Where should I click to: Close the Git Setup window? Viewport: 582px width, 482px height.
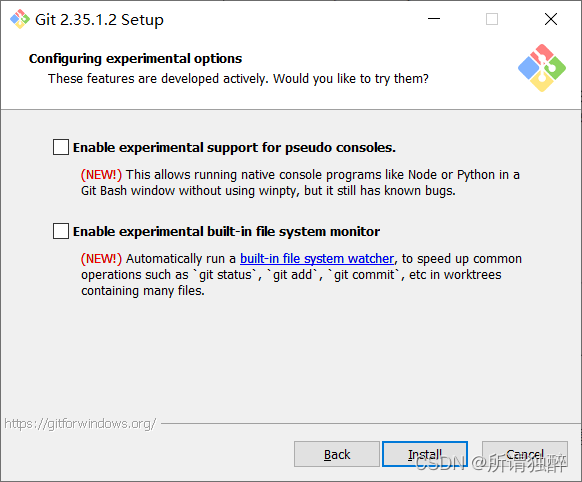[x=551, y=19]
